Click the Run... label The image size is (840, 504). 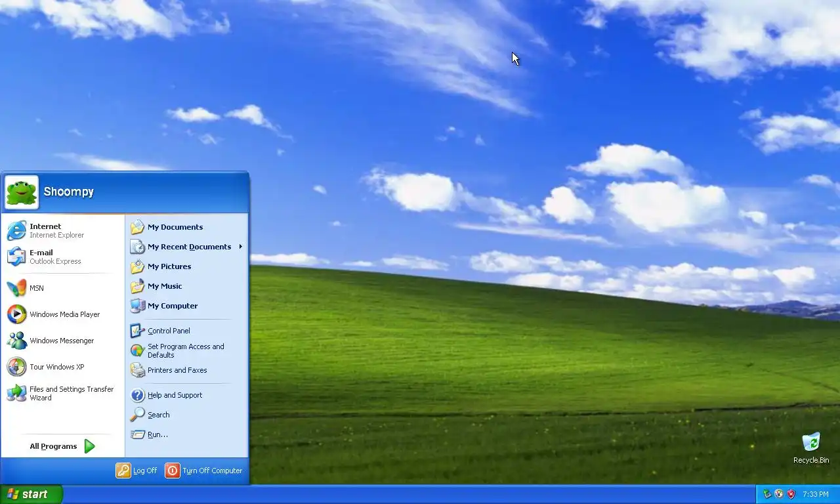[157, 434]
